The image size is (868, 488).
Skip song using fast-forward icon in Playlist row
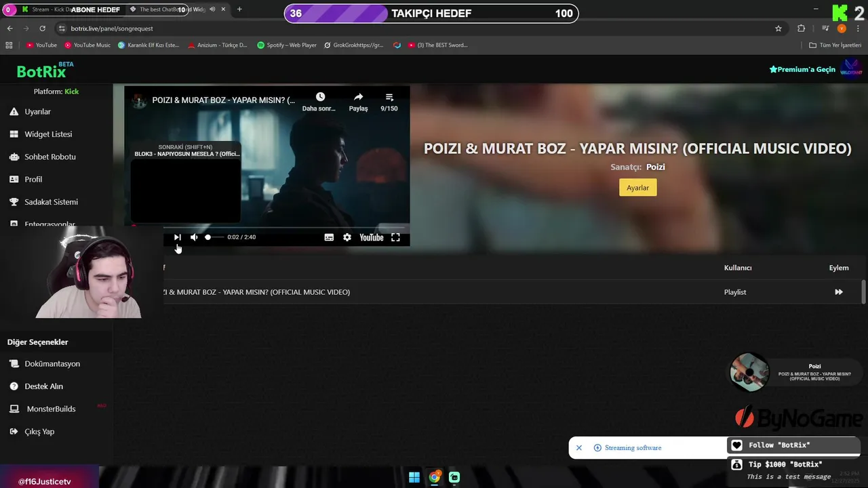click(839, 292)
